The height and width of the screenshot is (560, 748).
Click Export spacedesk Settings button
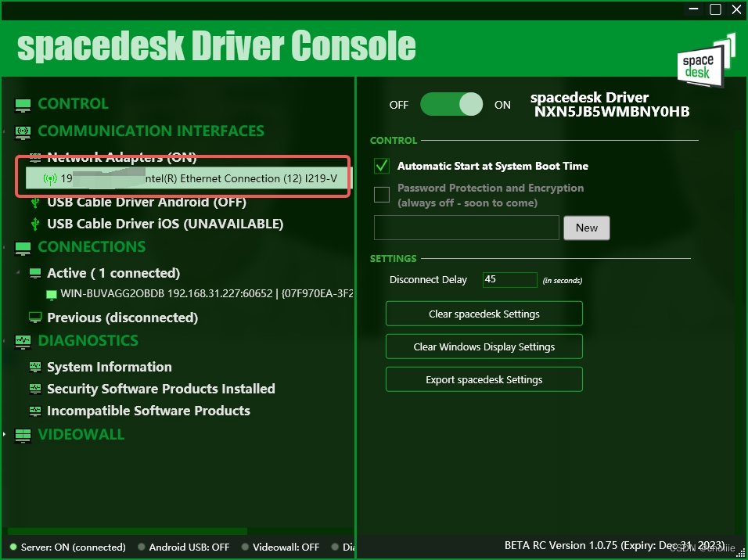(x=484, y=379)
